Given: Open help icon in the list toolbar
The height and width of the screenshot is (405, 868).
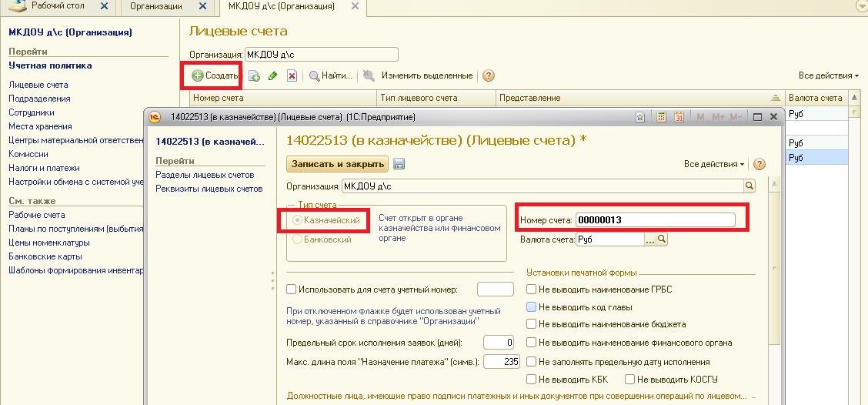Looking at the screenshot, I should pos(488,76).
